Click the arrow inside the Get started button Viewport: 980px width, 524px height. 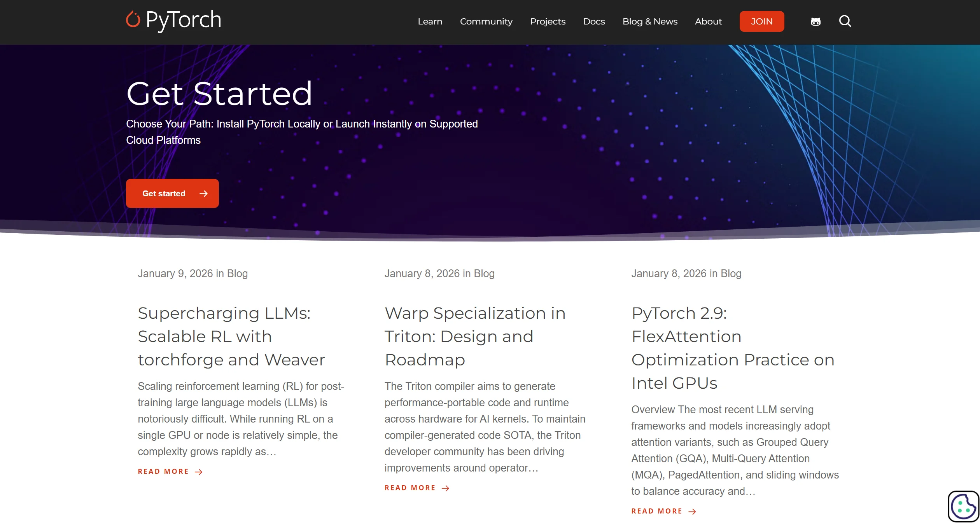tap(204, 193)
